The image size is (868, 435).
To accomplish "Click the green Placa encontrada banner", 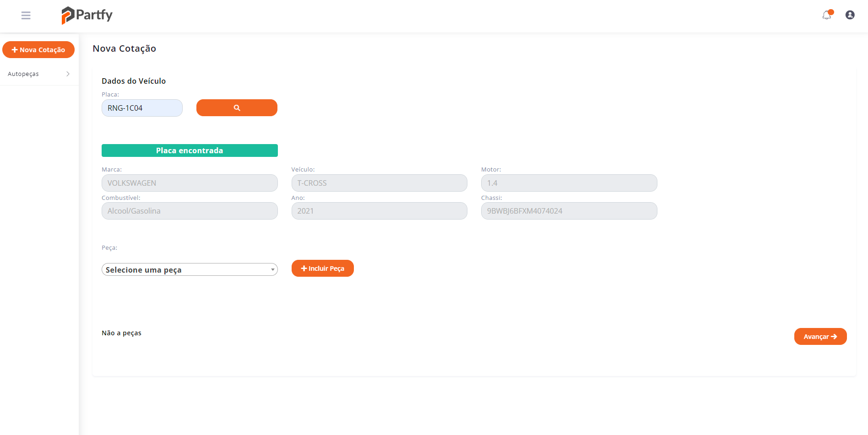I will tap(190, 150).
